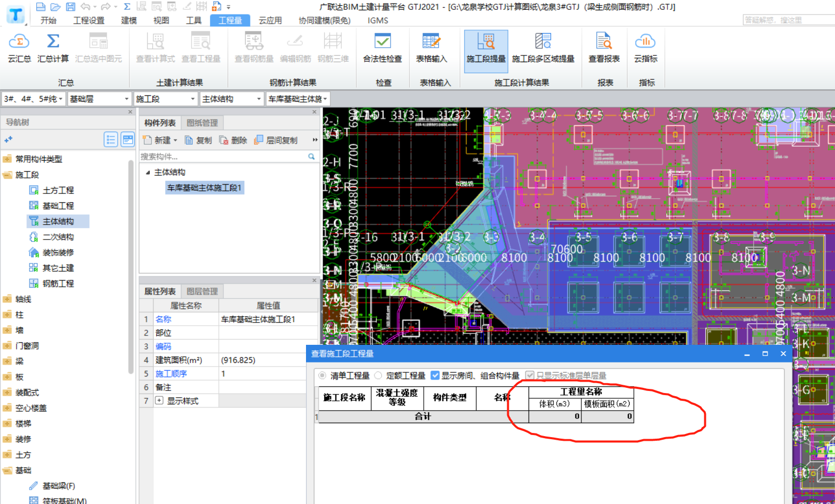Open 云指标 cloud indicator
This screenshot has width=835, height=504.
(645, 48)
